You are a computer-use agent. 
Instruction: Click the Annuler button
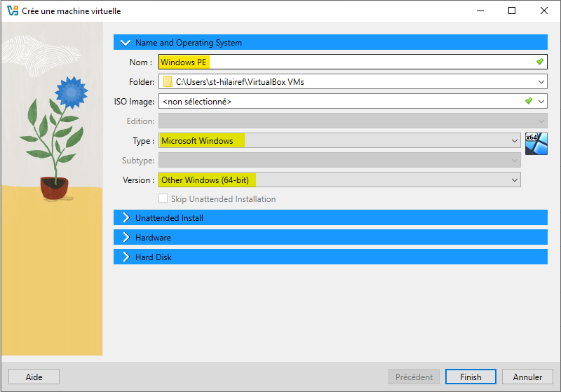(527, 377)
